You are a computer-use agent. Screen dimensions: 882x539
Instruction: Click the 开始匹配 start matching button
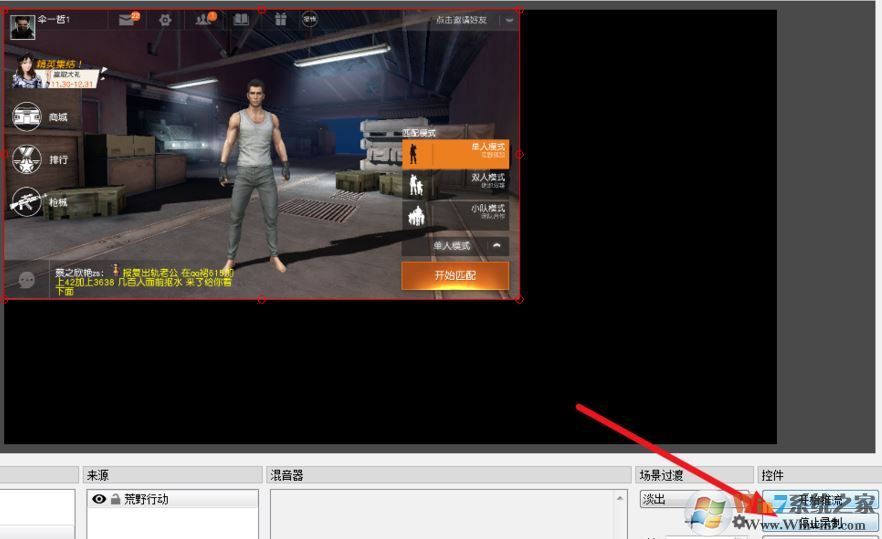455,276
